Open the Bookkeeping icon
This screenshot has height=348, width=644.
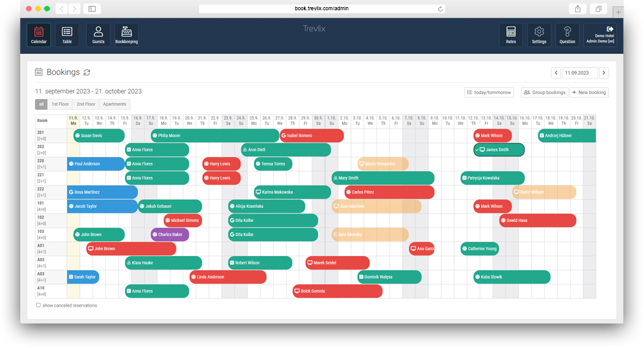126,35
